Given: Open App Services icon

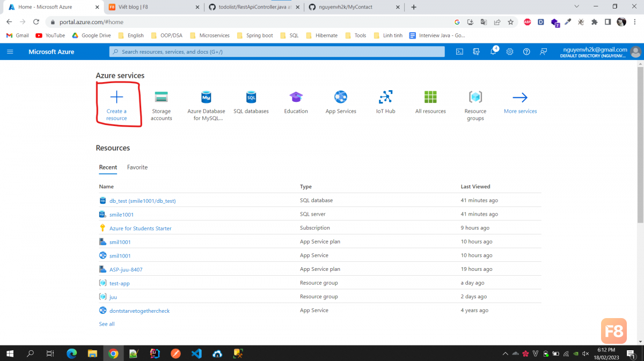Looking at the screenshot, I should tap(341, 97).
